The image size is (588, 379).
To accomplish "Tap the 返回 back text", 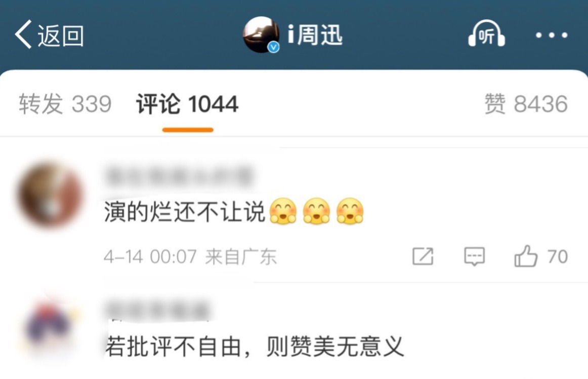I will (x=60, y=35).
